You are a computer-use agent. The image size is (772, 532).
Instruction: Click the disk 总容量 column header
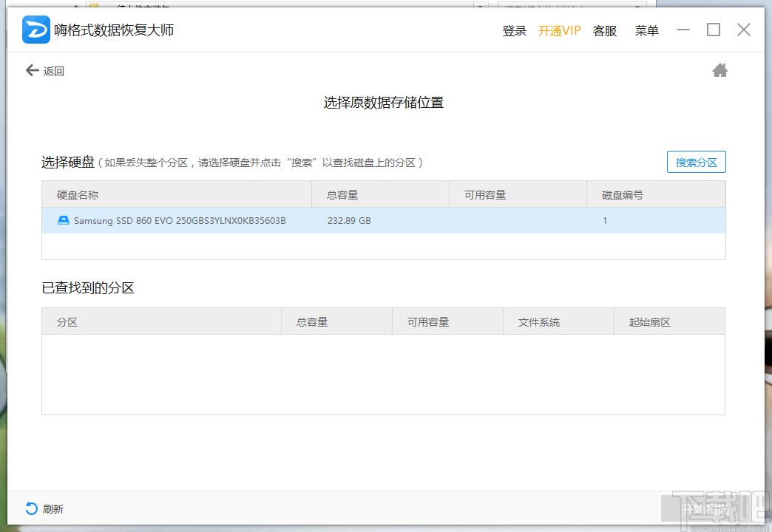[381, 194]
